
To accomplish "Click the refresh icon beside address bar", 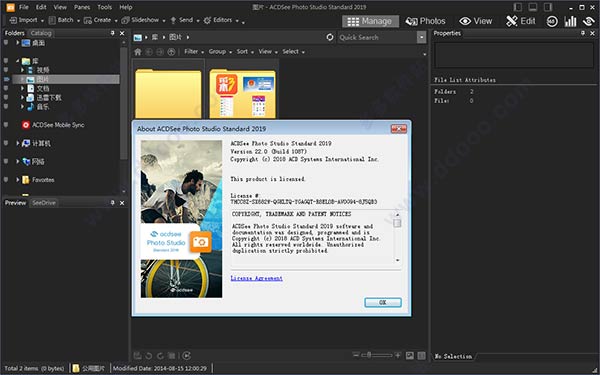I will [x=330, y=37].
